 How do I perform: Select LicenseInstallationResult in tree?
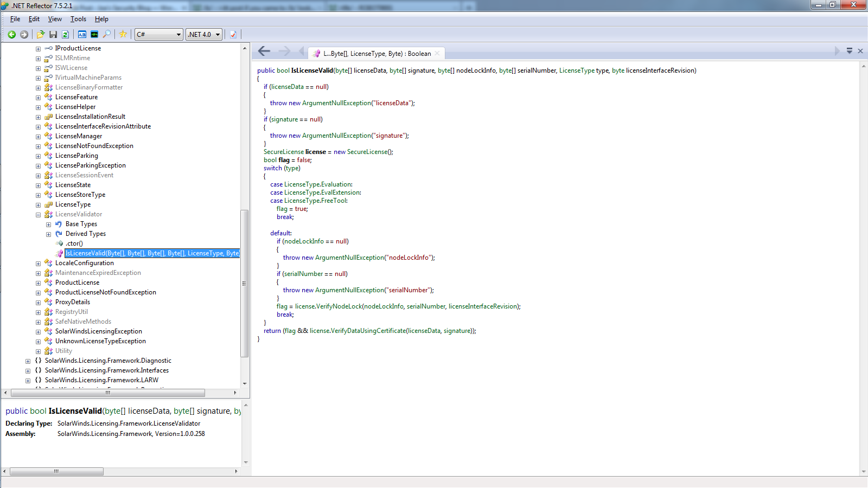pos(90,117)
